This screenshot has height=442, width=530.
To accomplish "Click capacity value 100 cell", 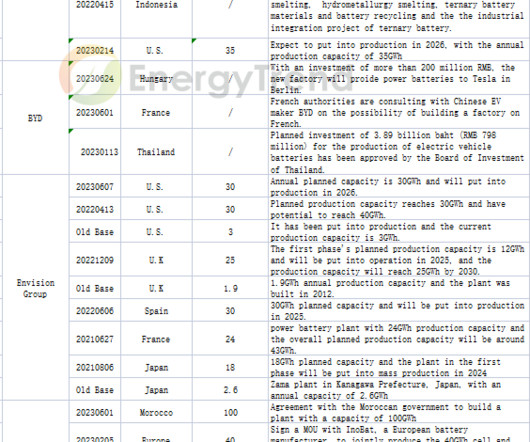I will pos(230,412).
